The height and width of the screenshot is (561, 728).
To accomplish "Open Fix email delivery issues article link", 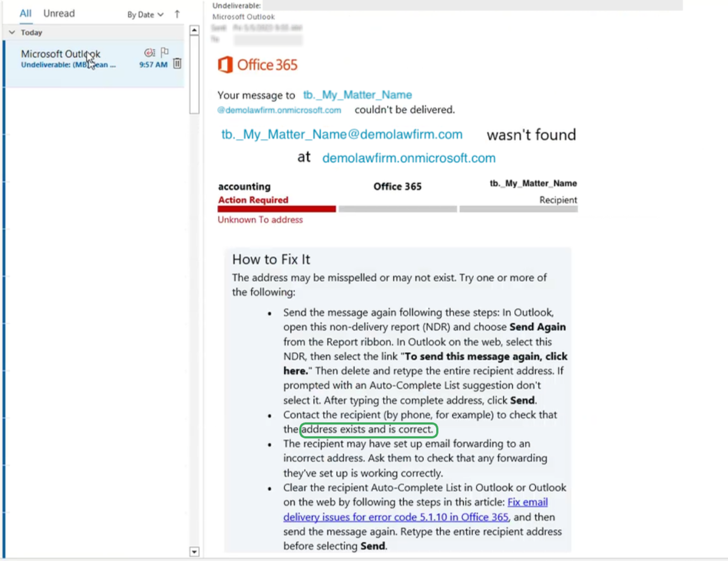I will click(415, 510).
